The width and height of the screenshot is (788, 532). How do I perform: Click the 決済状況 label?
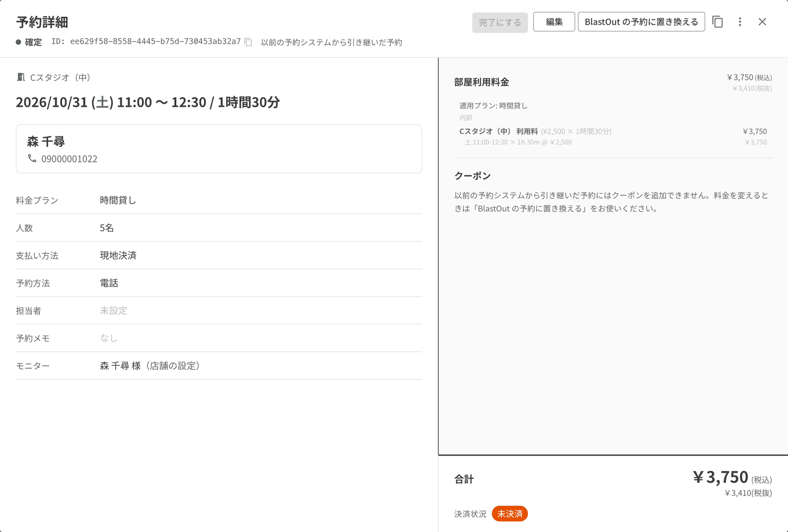coord(470,514)
